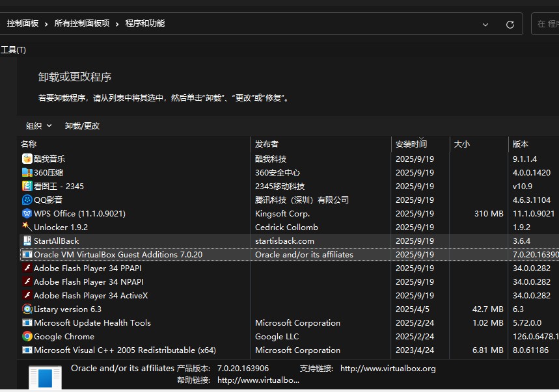
Task: Click size cell 310 MB
Action: tap(489, 214)
